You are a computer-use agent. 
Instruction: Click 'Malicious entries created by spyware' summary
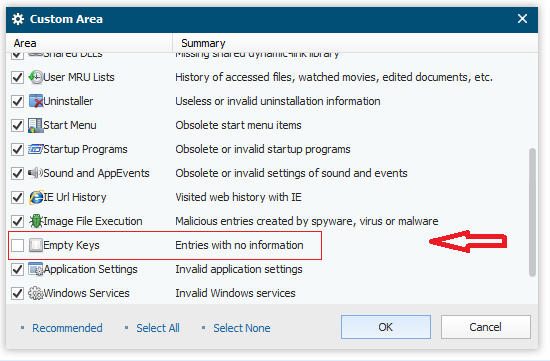(307, 221)
